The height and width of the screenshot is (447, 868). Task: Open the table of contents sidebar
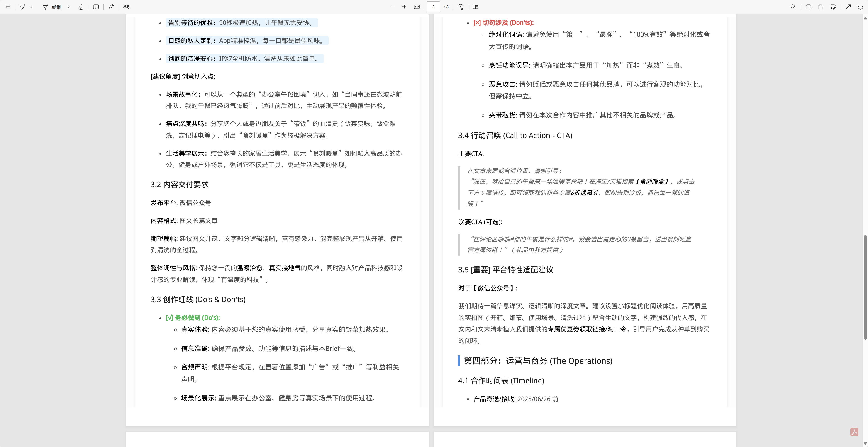pyautogui.click(x=7, y=7)
